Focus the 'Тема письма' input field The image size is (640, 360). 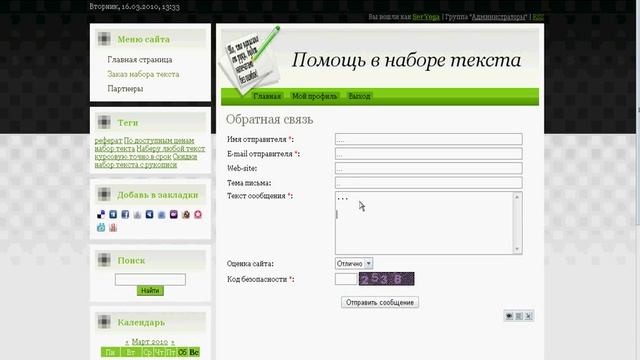pyautogui.click(x=429, y=182)
